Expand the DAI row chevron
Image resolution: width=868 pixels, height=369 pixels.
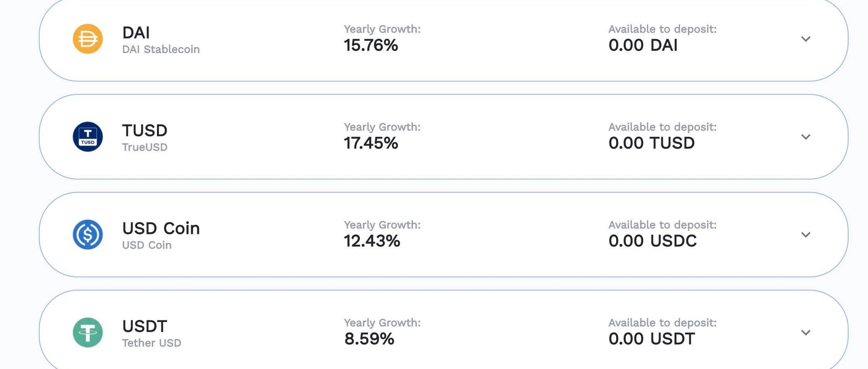coord(806,39)
